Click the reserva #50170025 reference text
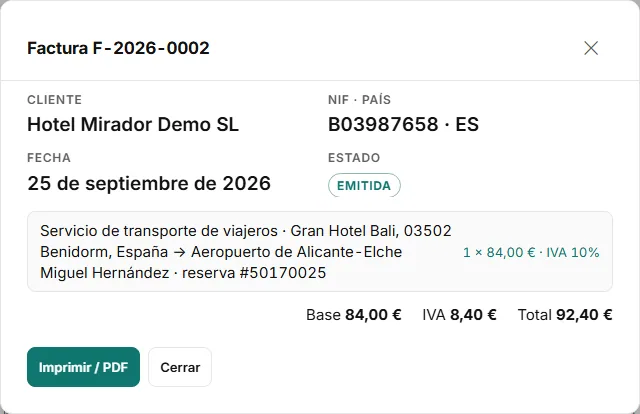The image size is (640, 414). [254, 273]
